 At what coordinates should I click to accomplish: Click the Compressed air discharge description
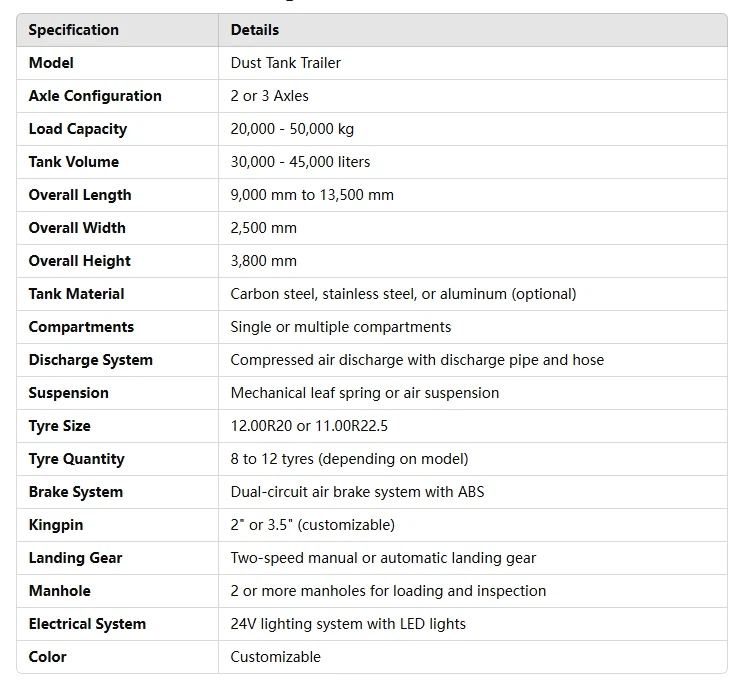coord(417,360)
